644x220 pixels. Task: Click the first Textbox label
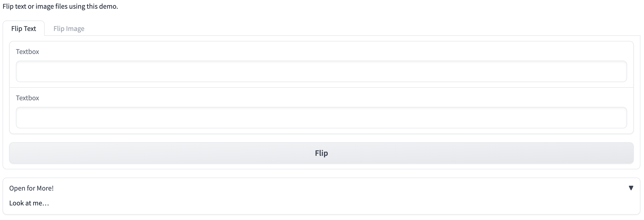(x=27, y=52)
